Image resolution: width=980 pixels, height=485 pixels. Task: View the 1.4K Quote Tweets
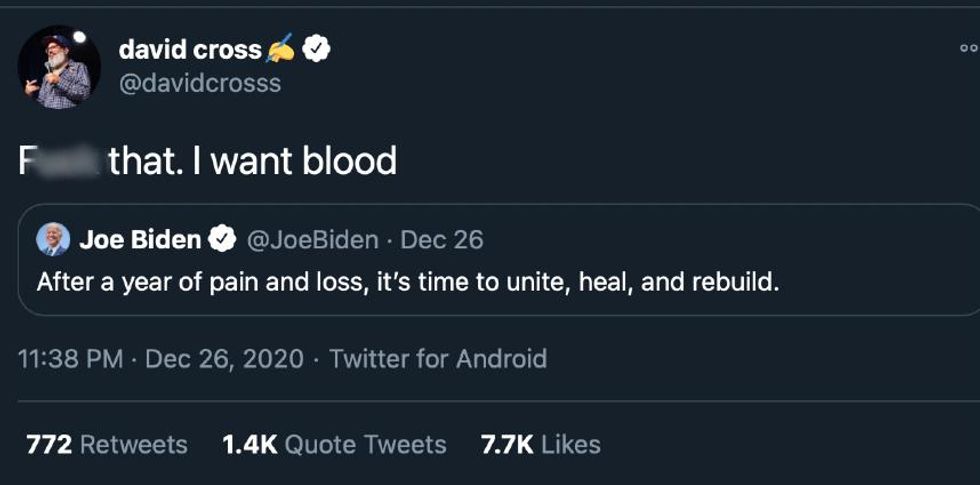334,444
